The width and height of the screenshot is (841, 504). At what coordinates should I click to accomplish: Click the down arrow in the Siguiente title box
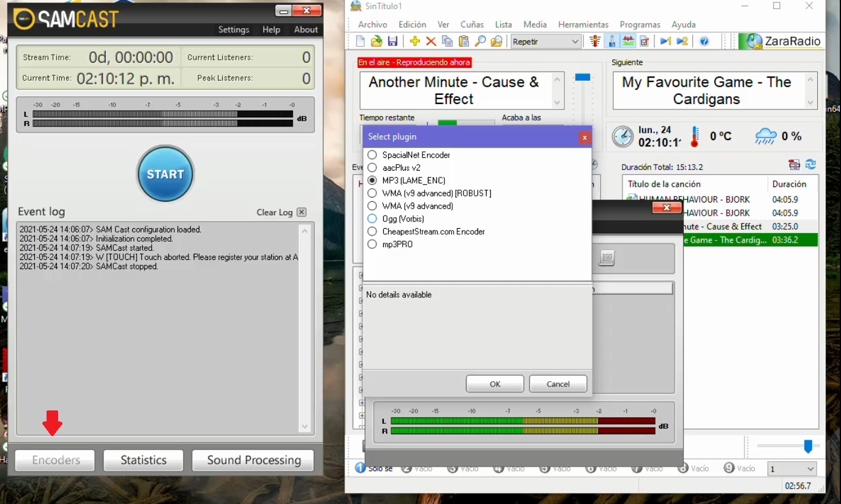click(x=811, y=103)
